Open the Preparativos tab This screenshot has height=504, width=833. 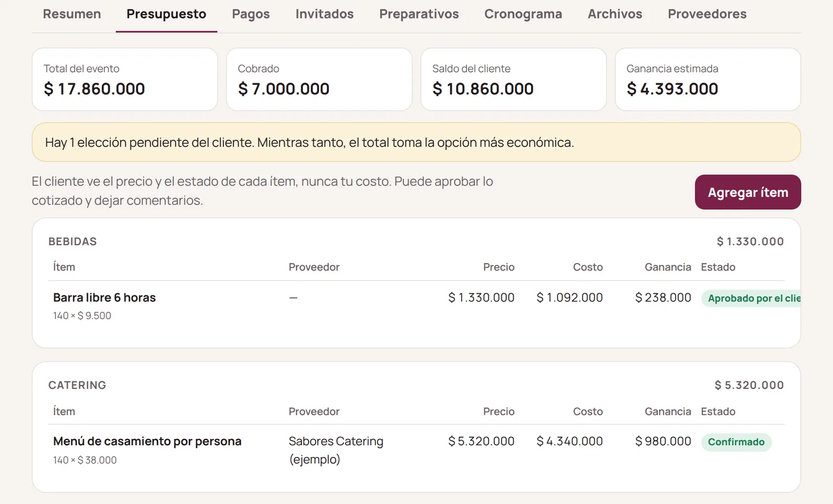(419, 14)
